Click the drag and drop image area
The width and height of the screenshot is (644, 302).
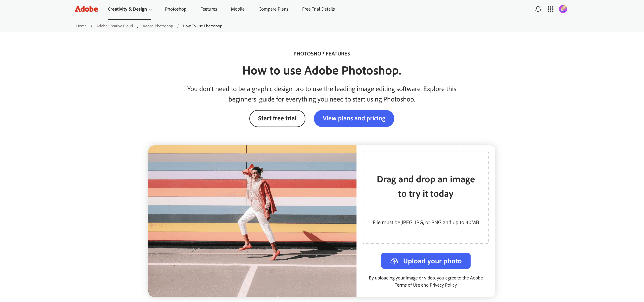pos(425,198)
